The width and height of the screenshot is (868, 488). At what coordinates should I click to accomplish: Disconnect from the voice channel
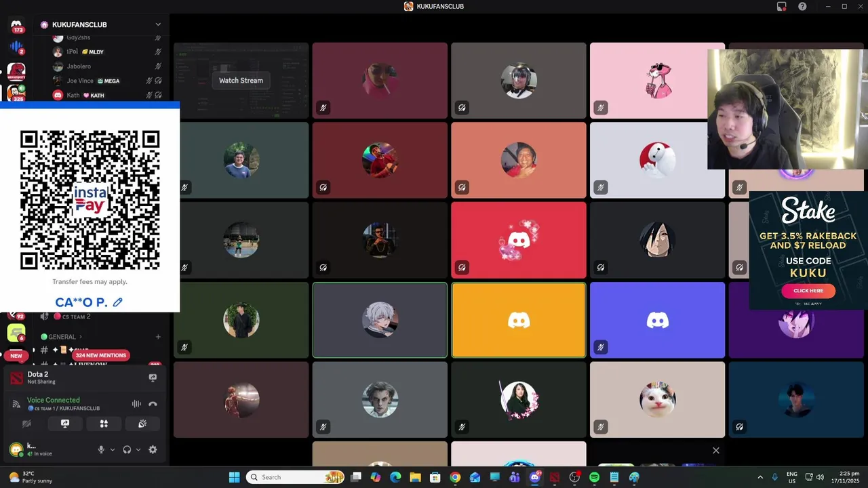coord(153,404)
